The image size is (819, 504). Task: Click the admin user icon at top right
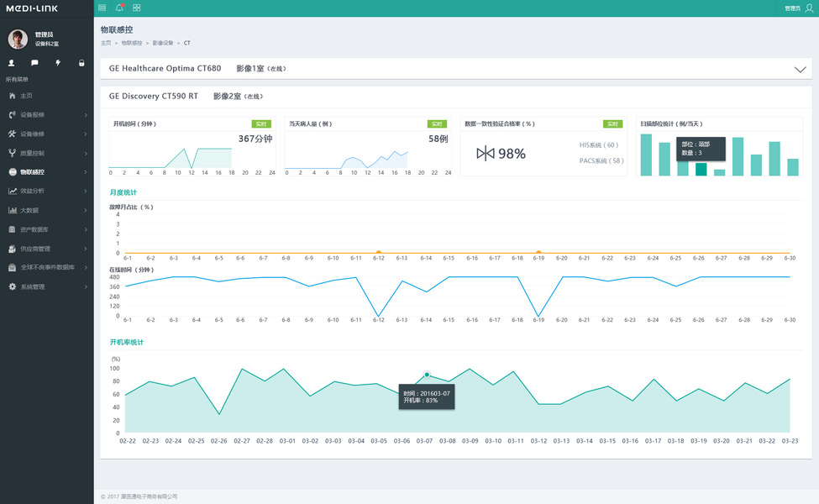click(x=809, y=8)
